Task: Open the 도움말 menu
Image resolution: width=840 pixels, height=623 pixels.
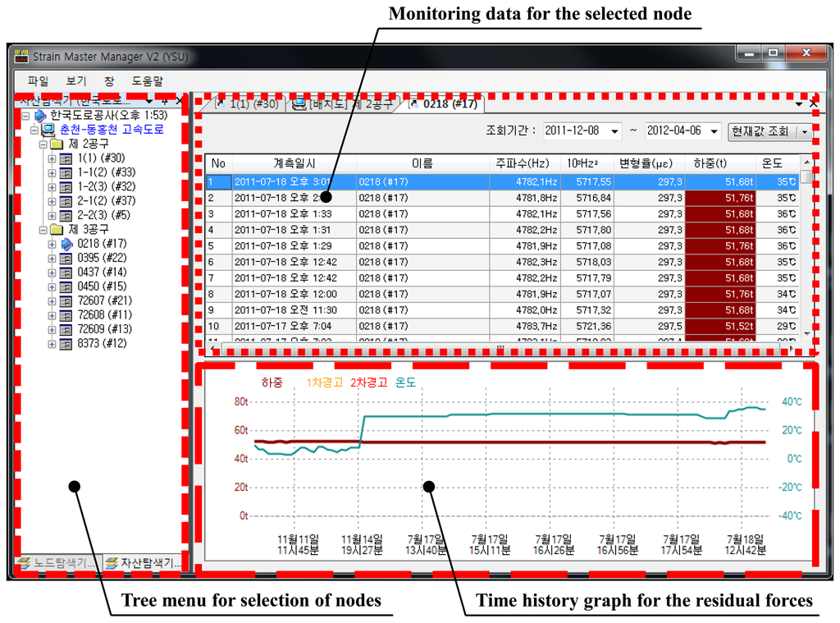Action: click(148, 81)
